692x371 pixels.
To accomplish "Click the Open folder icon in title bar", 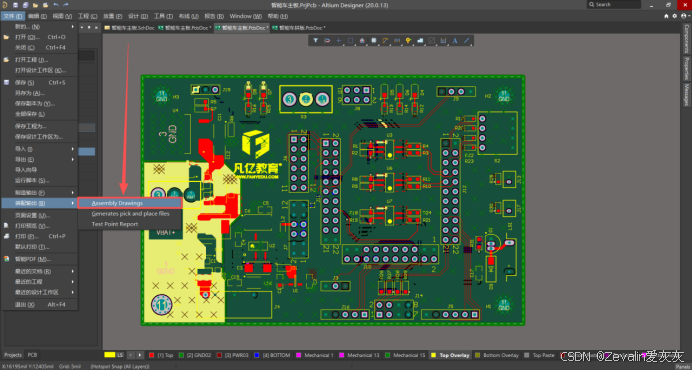I will click(x=35, y=5).
